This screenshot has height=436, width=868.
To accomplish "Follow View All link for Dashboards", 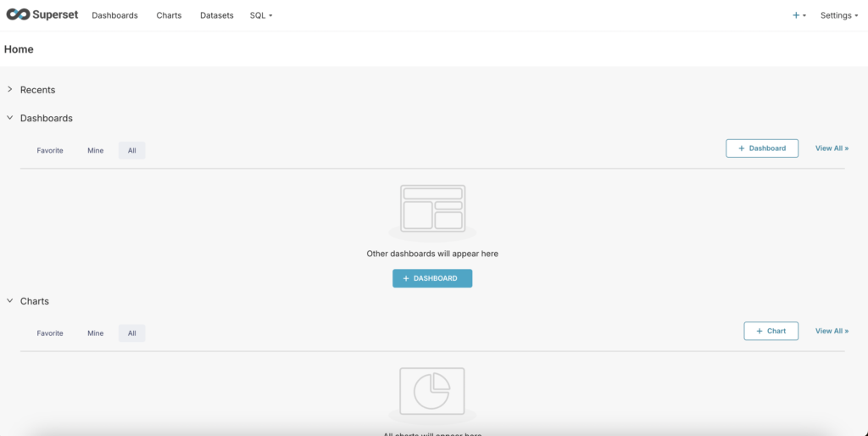I will (832, 148).
